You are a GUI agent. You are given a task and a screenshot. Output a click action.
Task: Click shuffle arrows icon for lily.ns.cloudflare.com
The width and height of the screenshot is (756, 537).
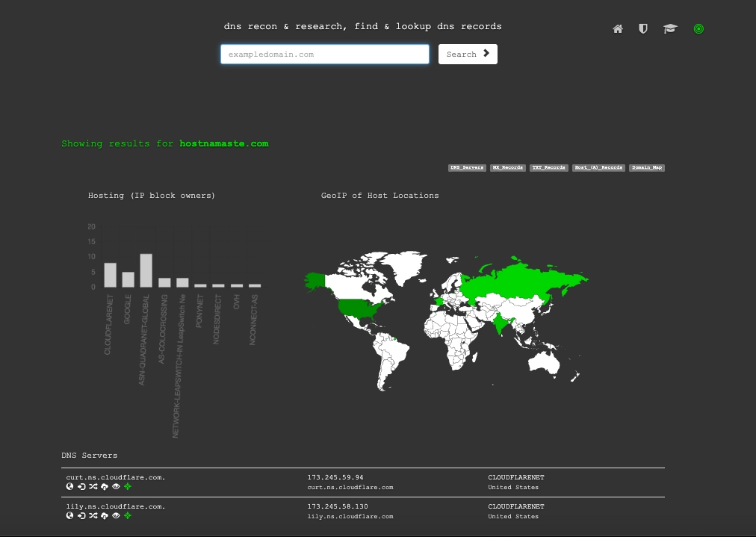[x=93, y=516]
